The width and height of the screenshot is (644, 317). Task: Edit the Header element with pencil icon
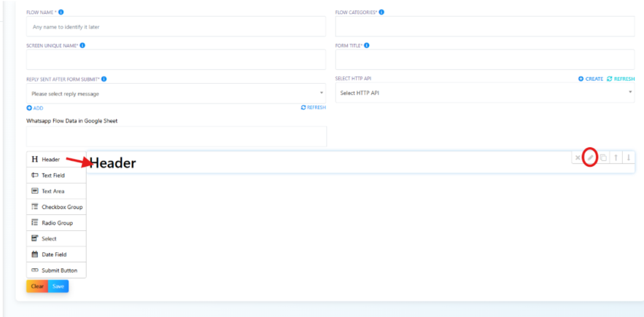(590, 157)
